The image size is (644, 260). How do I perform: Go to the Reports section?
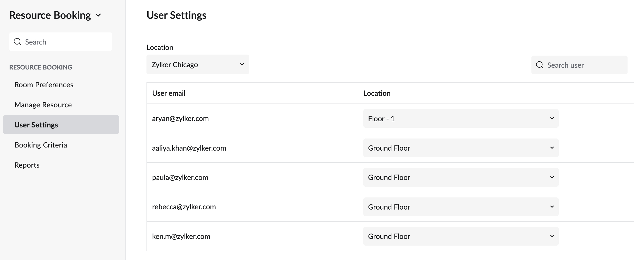(x=27, y=165)
